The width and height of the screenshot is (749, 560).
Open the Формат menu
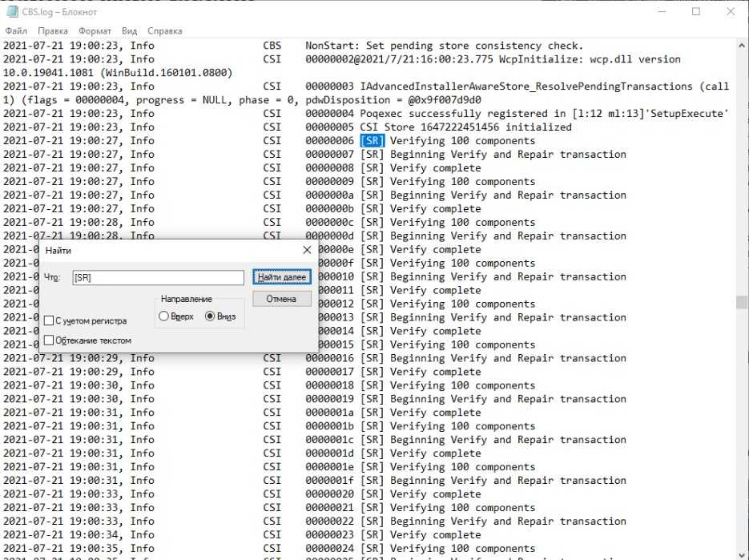(x=95, y=30)
